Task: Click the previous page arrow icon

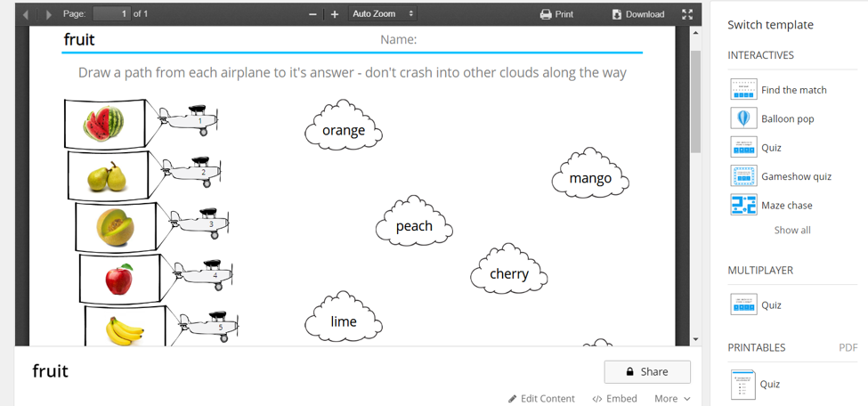Action: coord(26,14)
